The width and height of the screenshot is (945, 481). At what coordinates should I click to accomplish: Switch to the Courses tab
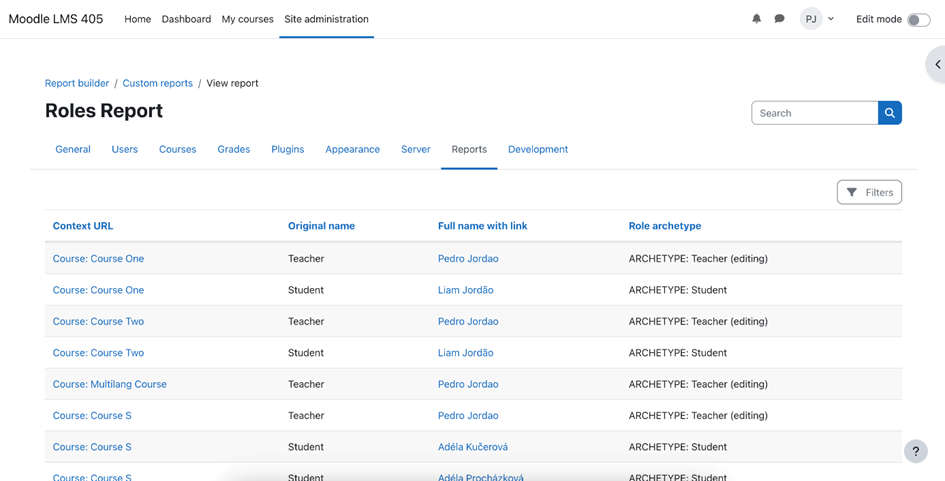tap(178, 149)
